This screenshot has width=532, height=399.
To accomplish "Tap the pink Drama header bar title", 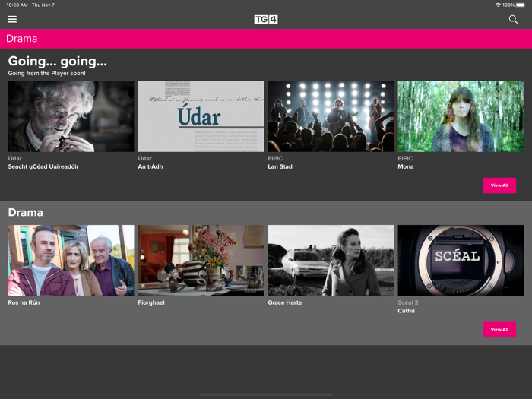I will (x=22, y=39).
